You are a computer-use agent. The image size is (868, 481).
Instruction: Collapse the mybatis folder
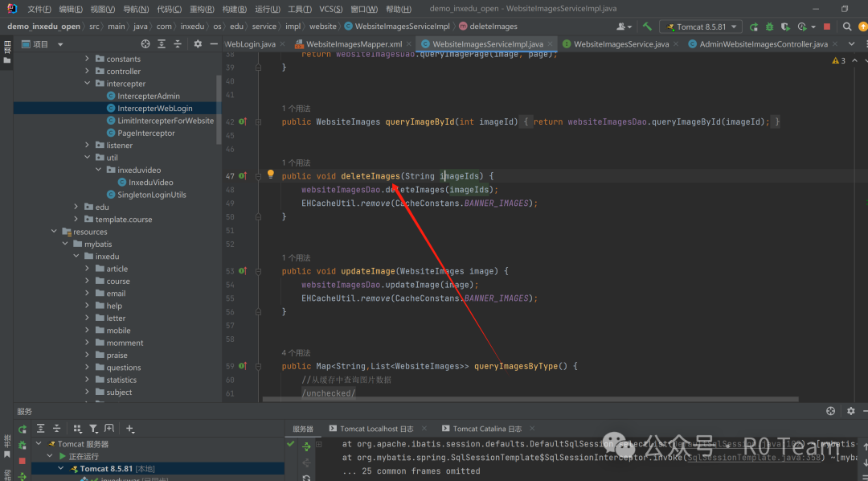(65, 244)
